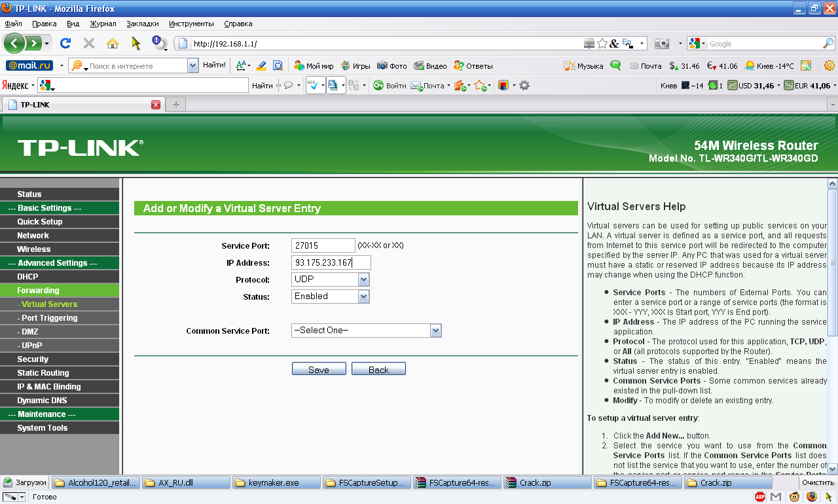This screenshot has height=504, width=838.
Task: Open Фото from the Mail.ru toolbar
Action: 392,66
